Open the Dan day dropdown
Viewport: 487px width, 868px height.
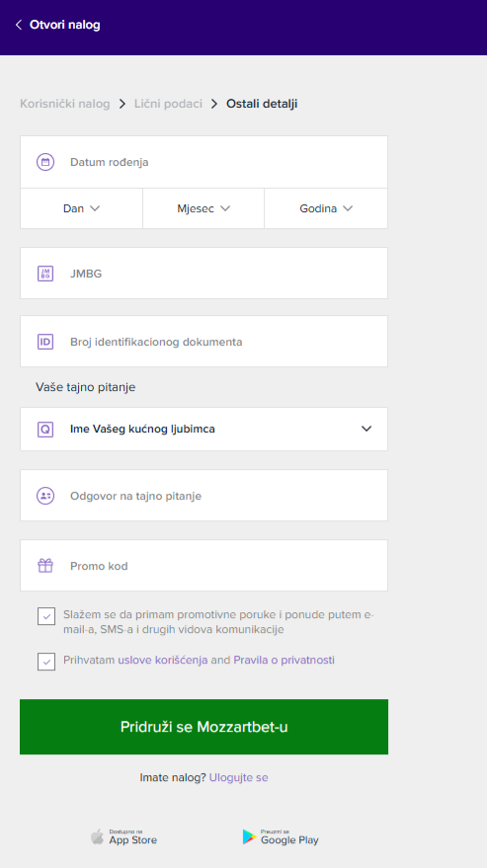(x=81, y=208)
